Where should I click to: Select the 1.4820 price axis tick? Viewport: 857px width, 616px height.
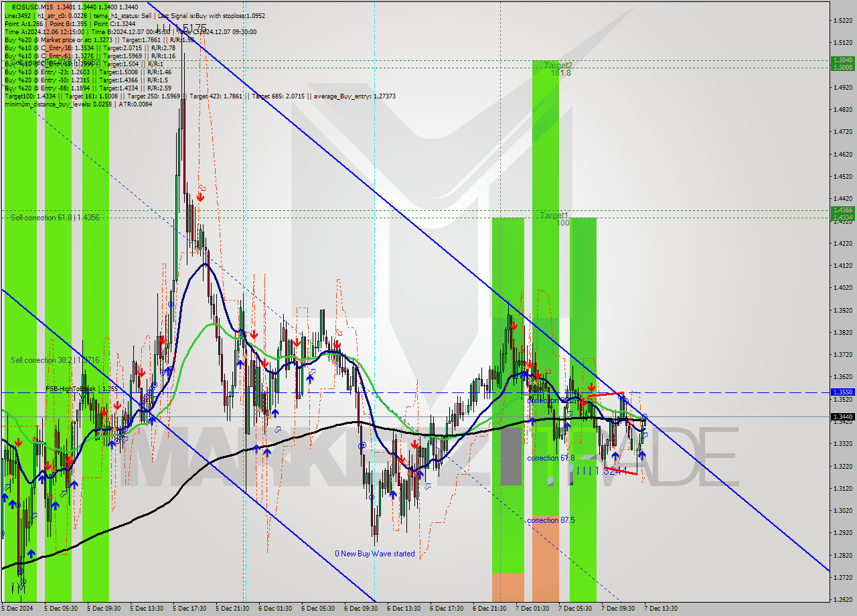[x=843, y=110]
